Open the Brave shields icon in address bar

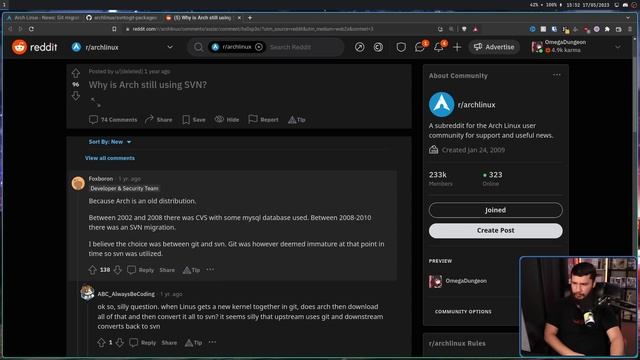tap(464, 29)
